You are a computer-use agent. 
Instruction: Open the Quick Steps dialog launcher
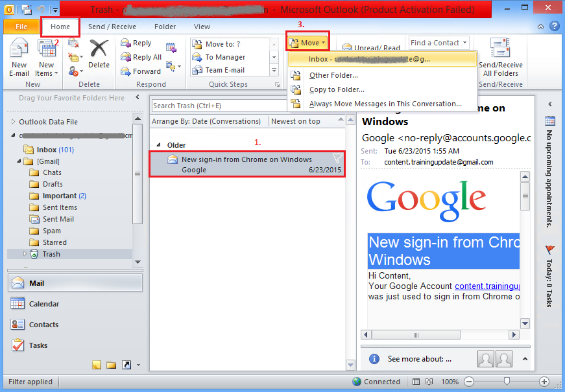277,85
